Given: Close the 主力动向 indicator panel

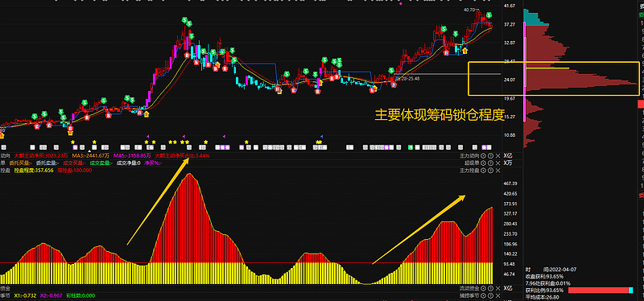Looking at the screenshot, I should [x=497, y=156].
